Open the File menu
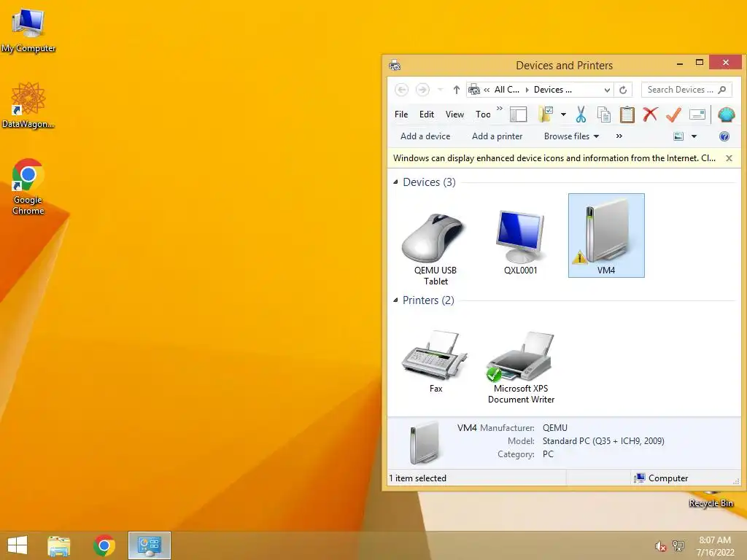 401,114
